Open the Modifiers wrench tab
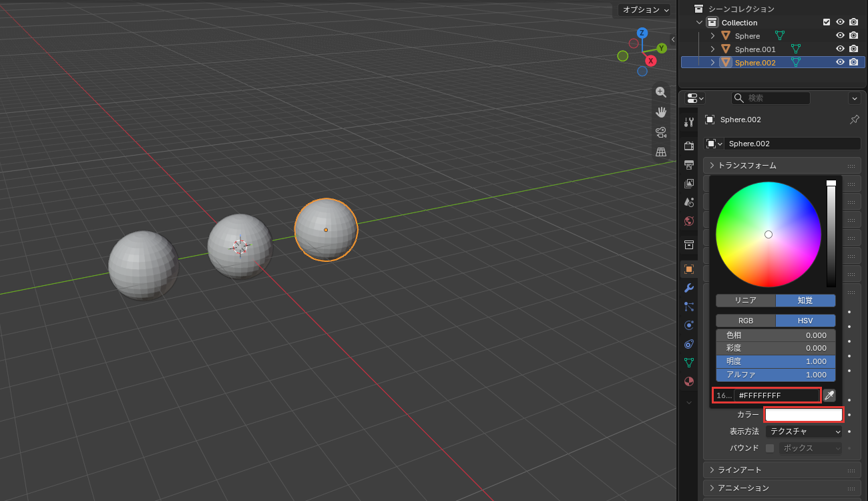Image resolution: width=868 pixels, height=501 pixels. tap(689, 288)
